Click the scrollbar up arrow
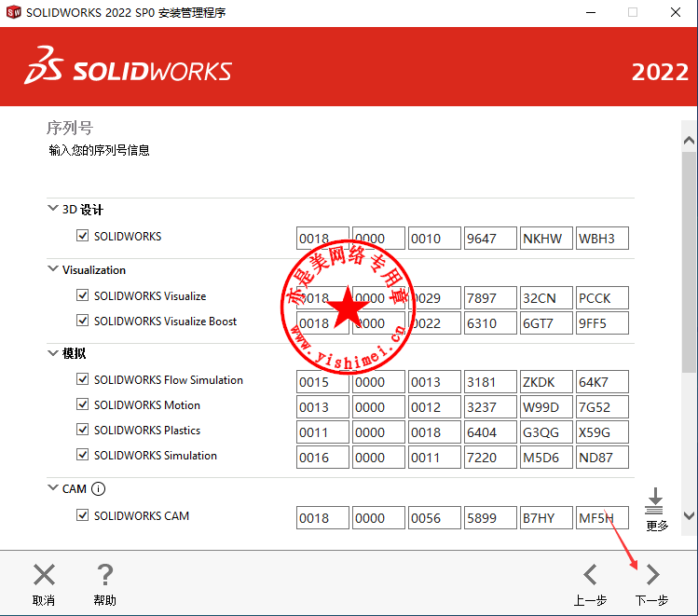The height and width of the screenshot is (616, 698). 689,141
